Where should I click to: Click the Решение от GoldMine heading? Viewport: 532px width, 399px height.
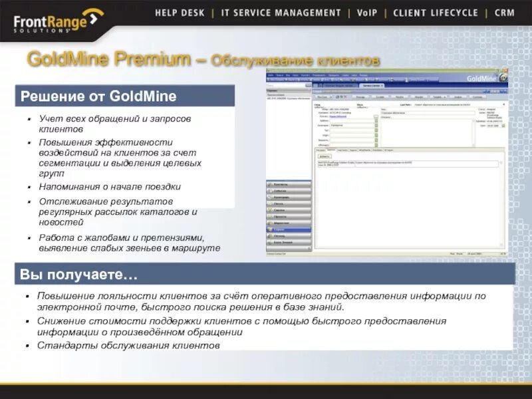tap(98, 96)
